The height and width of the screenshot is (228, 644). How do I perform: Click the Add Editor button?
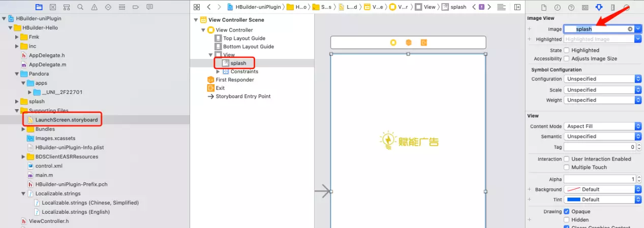point(517,7)
